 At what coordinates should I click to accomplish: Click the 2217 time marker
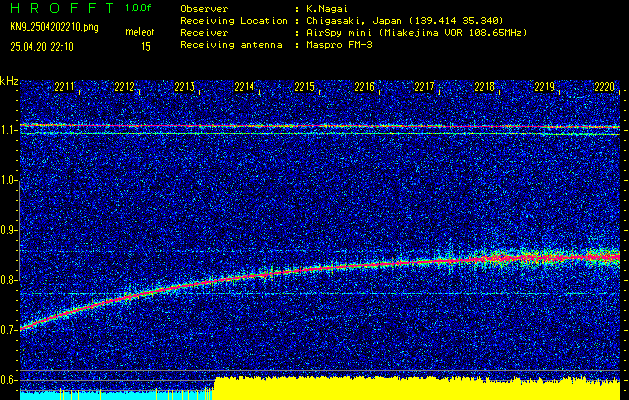coord(424,87)
